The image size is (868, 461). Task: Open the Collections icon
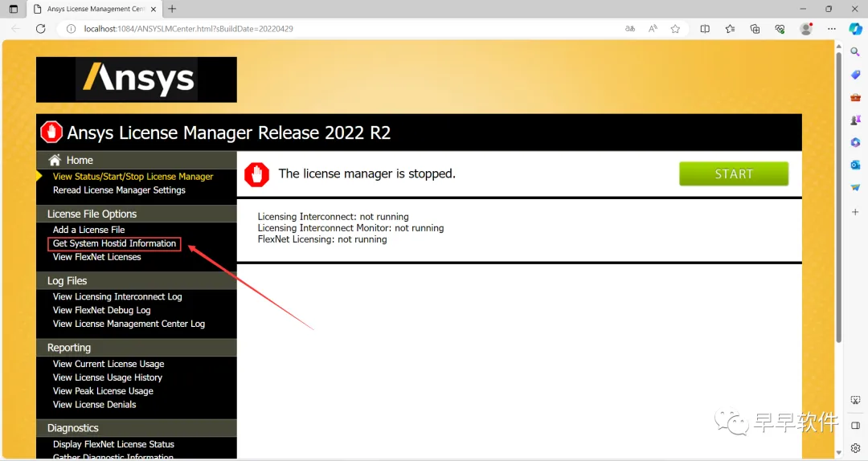(x=755, y=29)
